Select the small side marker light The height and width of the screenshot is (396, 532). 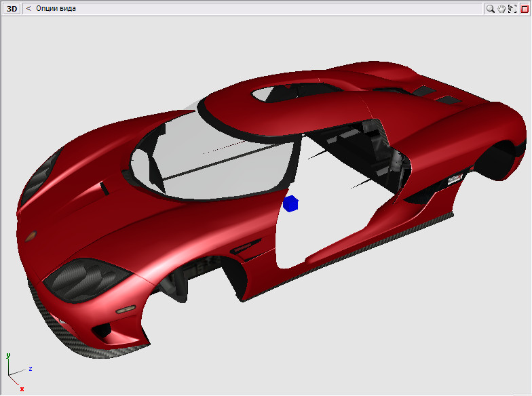pos(125,309)
